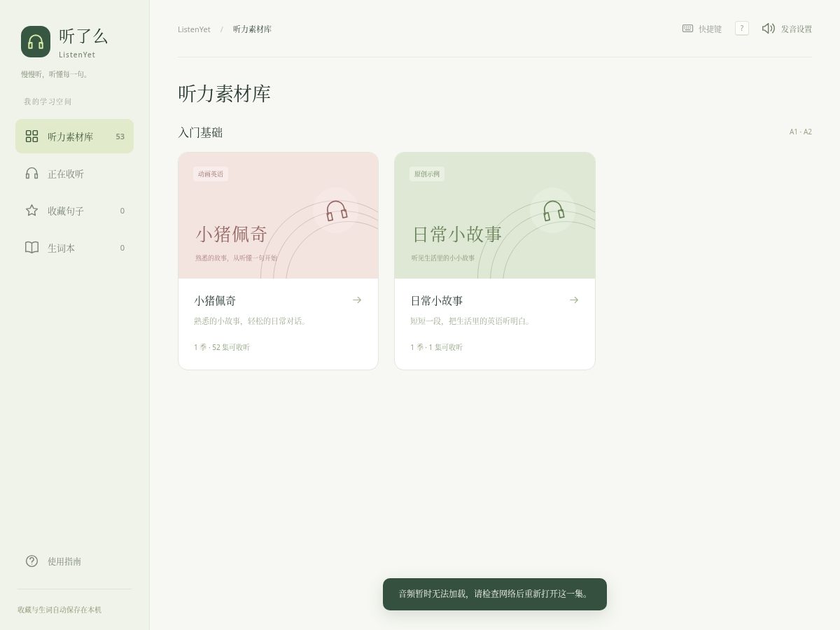Screen dimensions: 840x630
Task: Click the question mark icon for 使用指南
Action: [31, 561]
